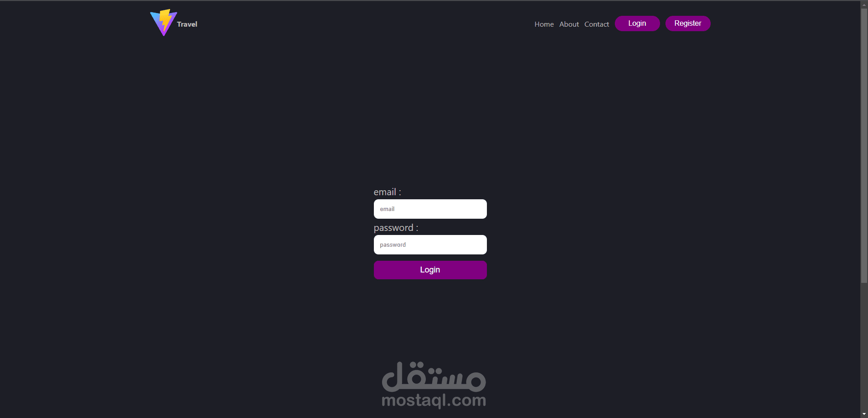The height and width of the screenshot is (418, 868).
Task: Open the Register page button
Action: [x=688, y=23]
